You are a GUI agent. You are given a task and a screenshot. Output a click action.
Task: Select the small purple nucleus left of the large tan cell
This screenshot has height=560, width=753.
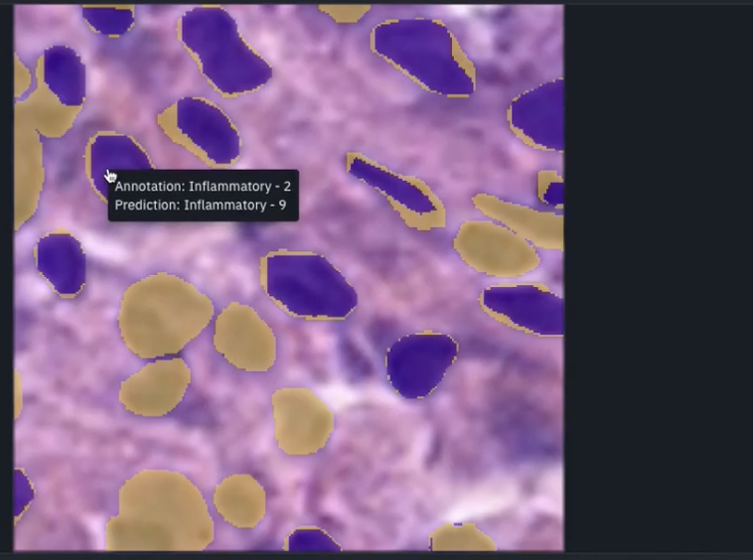61,264
